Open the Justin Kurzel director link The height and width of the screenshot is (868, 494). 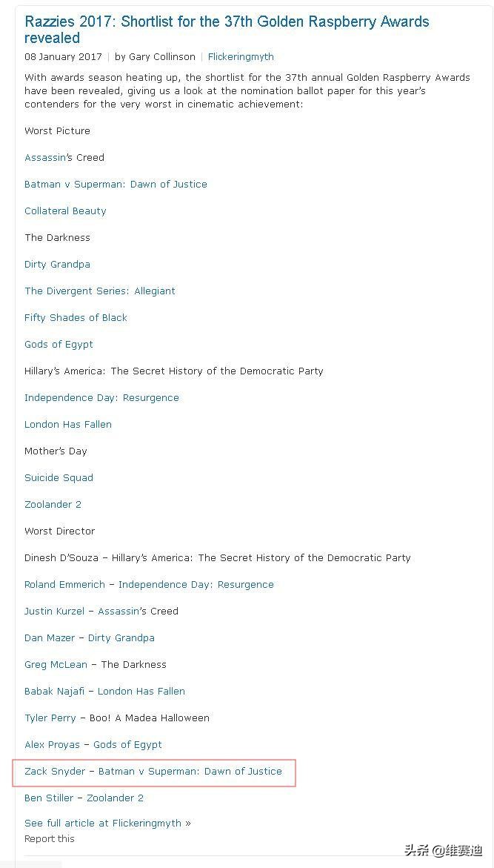pos(54,611)
